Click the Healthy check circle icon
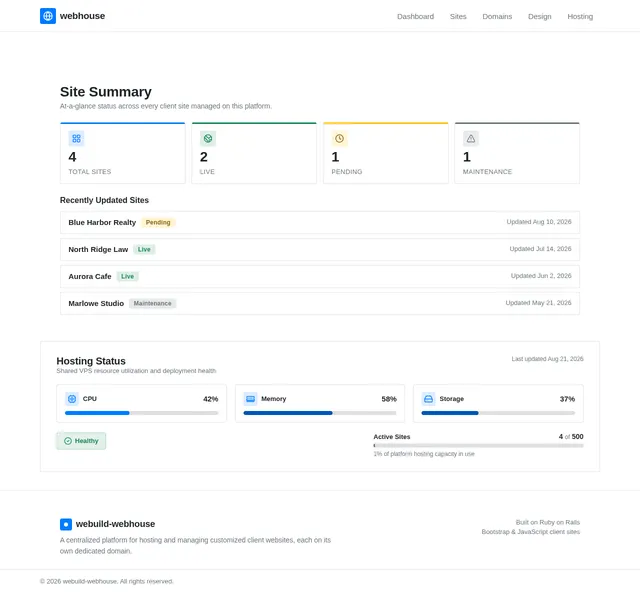Viewport: 640px width, 593px height. [x=68, y=441]
